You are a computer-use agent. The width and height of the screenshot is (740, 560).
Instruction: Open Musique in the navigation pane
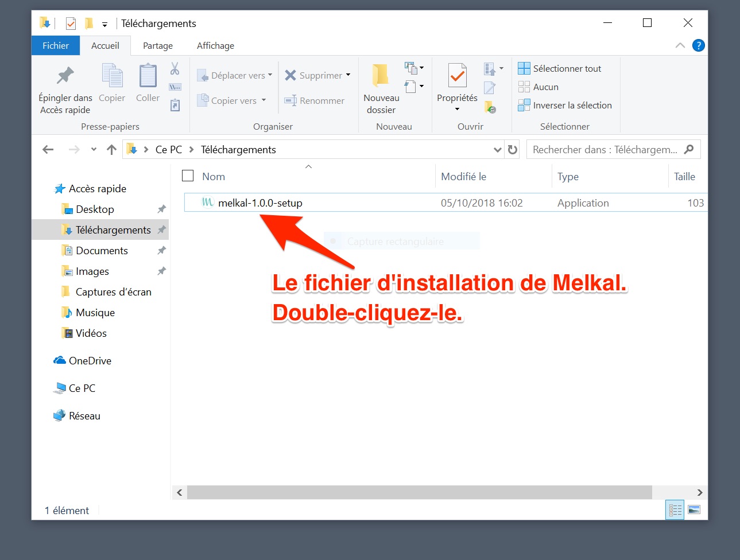(95, 313)
